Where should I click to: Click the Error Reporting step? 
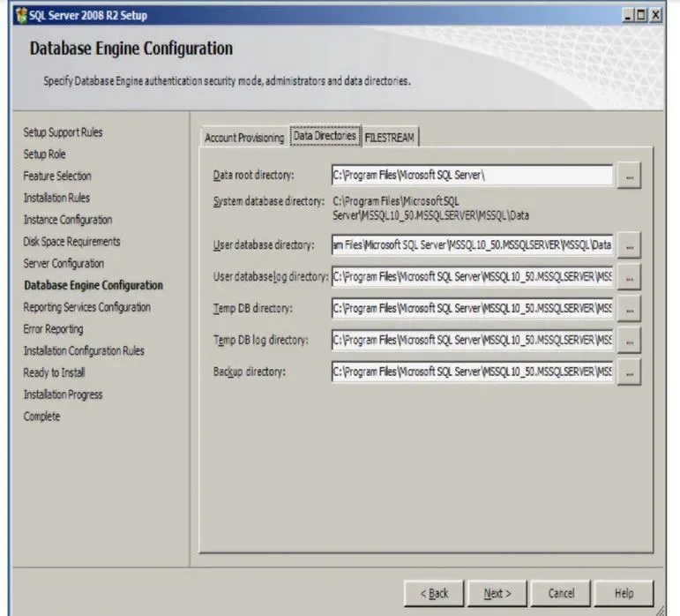[x=53, y=329]
